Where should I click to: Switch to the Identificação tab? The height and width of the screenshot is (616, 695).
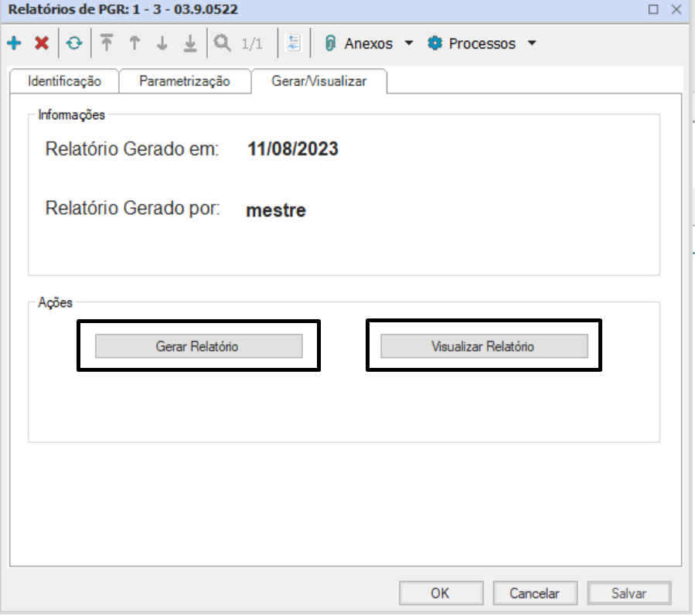[x=64, y=81]
